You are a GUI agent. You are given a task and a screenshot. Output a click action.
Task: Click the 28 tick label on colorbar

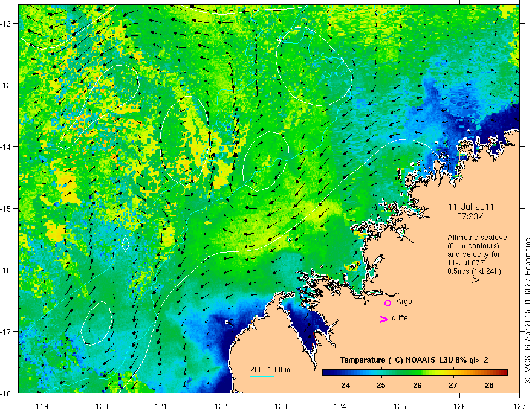[x=489, y=385]
